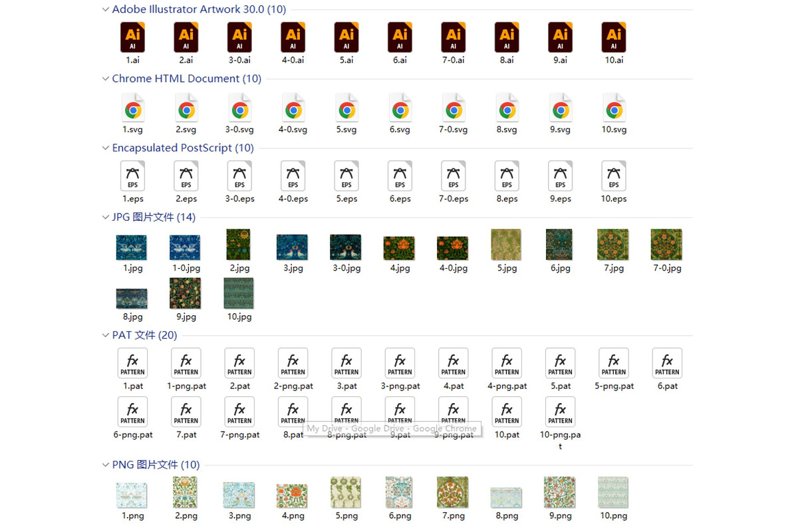
Task: Select the 1-0.jpg image thumbnail
Action: (x=186, y=247)
